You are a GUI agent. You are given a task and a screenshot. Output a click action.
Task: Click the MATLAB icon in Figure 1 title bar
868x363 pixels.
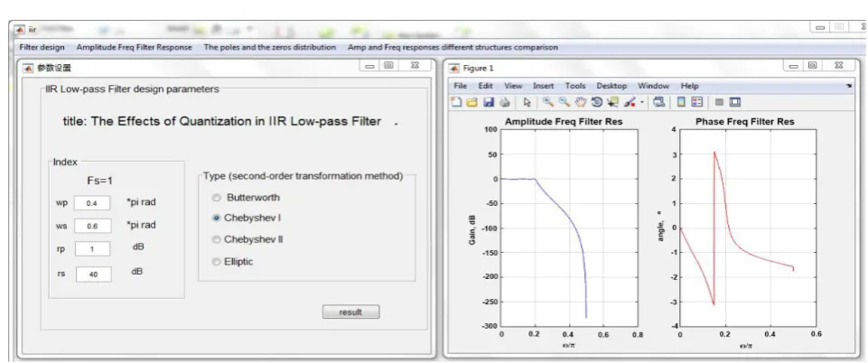(454, 69)
